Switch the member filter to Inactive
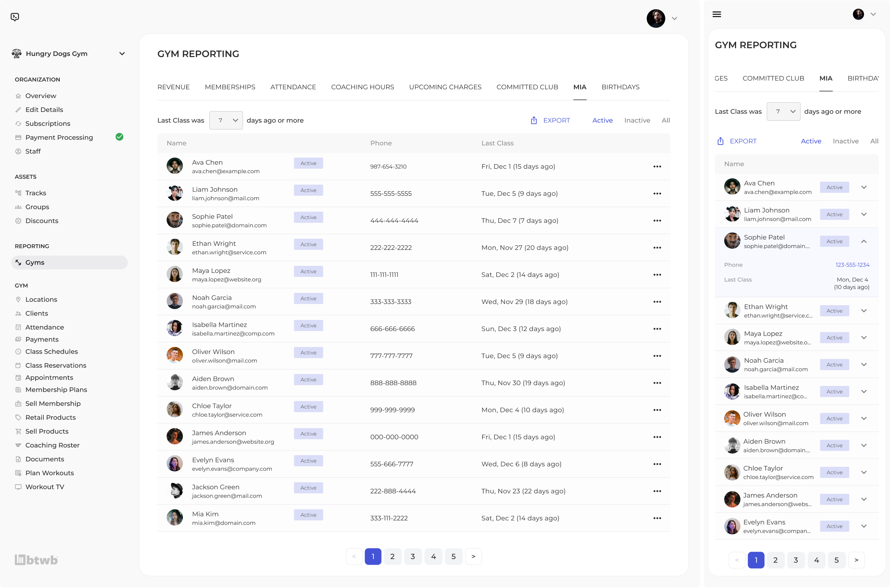The image size is (890, 588). [x=637, y=120]
